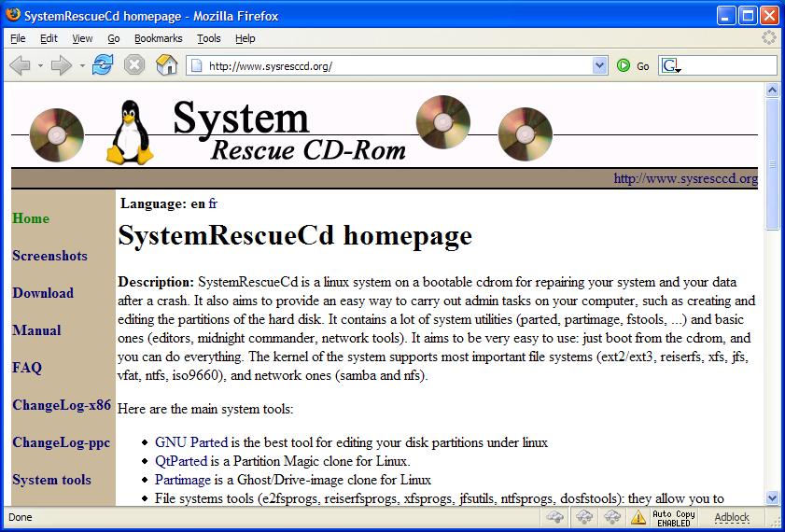Image resolution: width=785 pixels, height=532 pixels.
Task: Click the Home sidebar link
Action: click(x=31, y=218)
